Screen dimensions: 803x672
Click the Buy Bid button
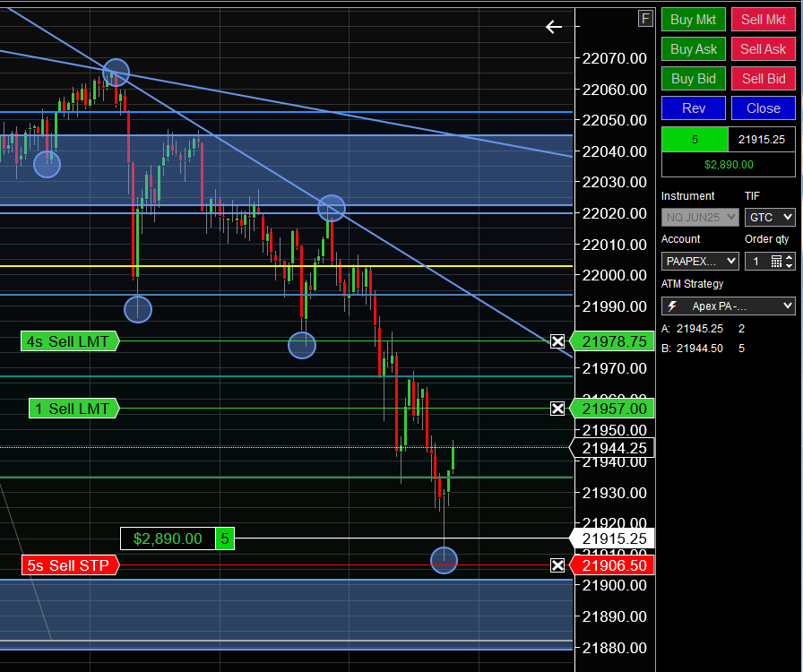click(x=694, y=78)
